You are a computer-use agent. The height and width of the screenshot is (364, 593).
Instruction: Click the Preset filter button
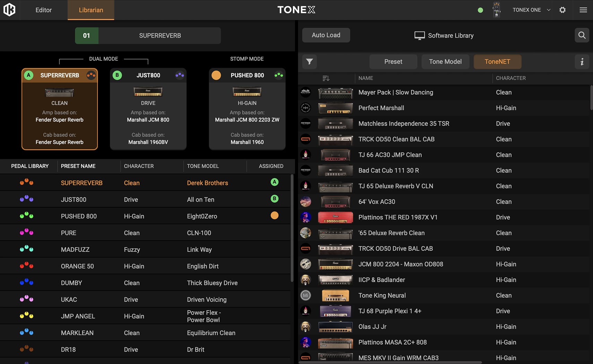[393, 62]
